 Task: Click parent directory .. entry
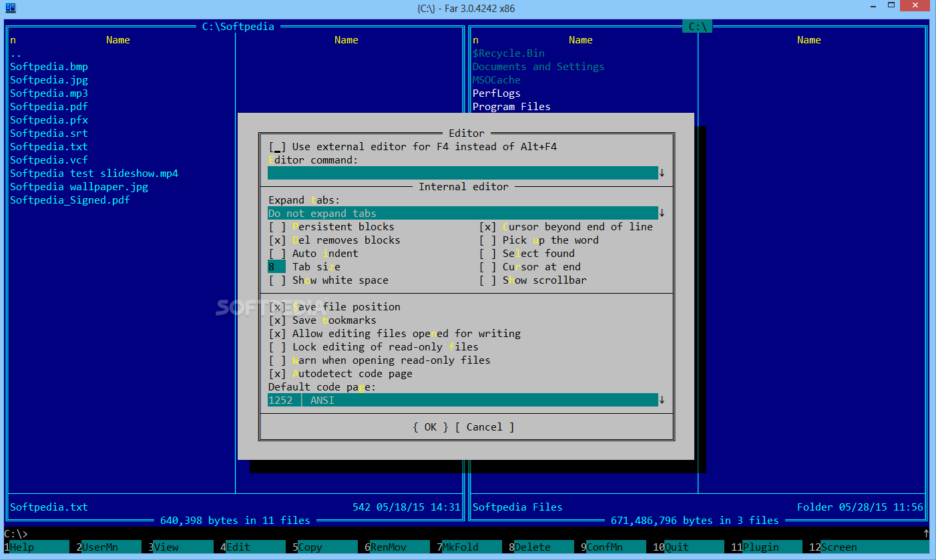coord(16,53)
